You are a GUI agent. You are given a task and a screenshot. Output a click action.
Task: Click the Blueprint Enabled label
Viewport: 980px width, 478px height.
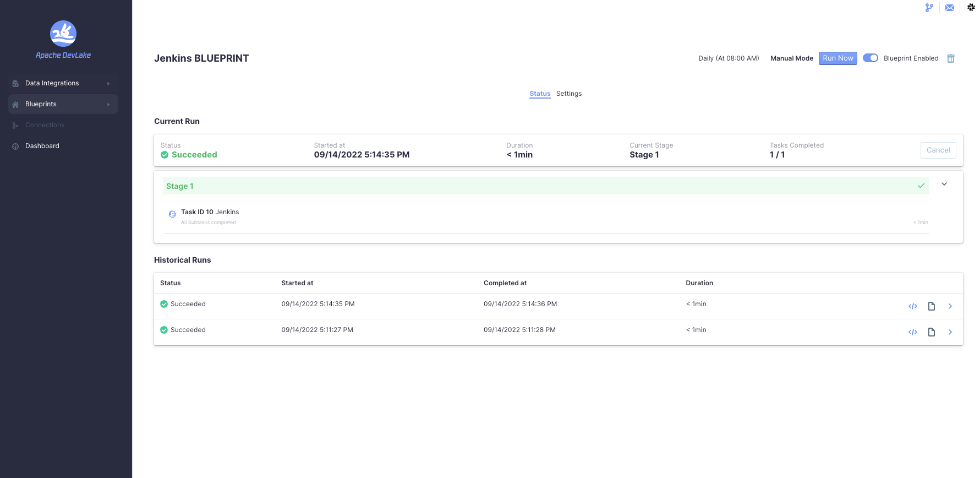[911, 58]
